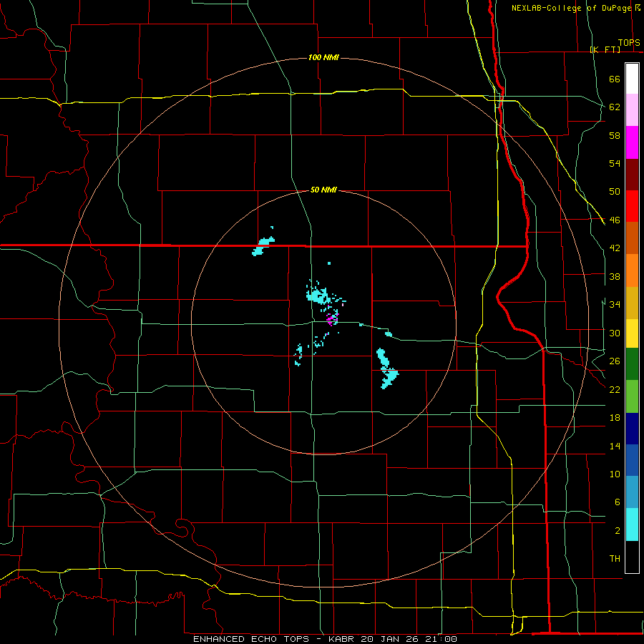Click the light green legend swatch near 22
The image size is (644, 644).
pyautogui.click(x=632, y=396)
